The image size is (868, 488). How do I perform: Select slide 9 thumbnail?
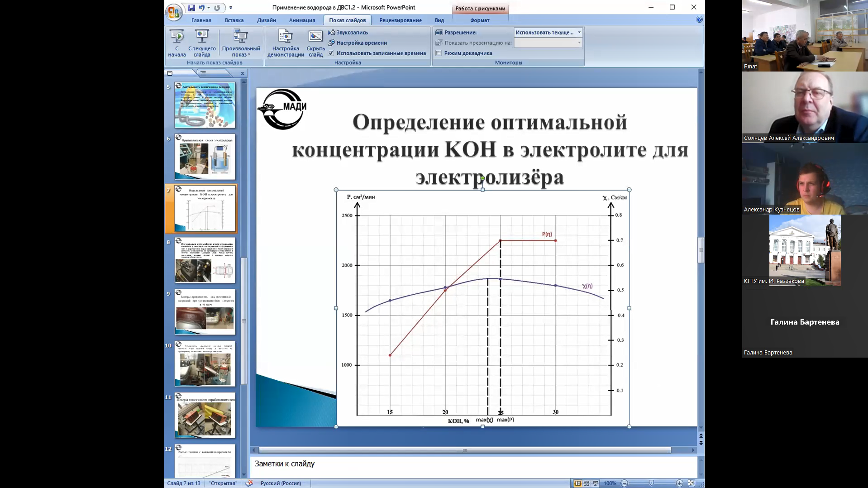[x=205, y=312]
